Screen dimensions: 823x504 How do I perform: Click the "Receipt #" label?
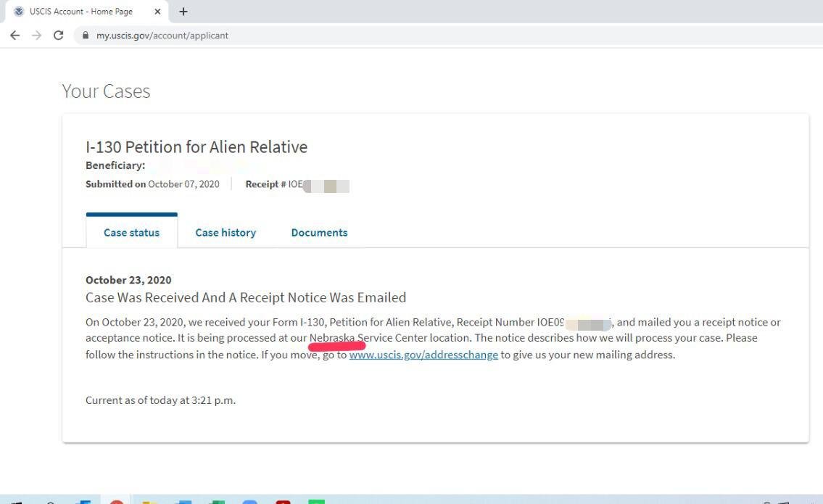265,184
